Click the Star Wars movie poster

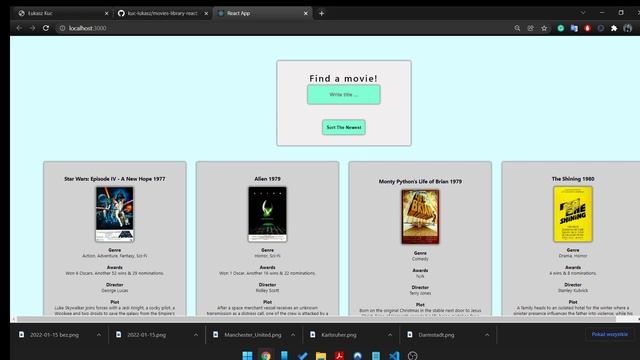(115, 214)
